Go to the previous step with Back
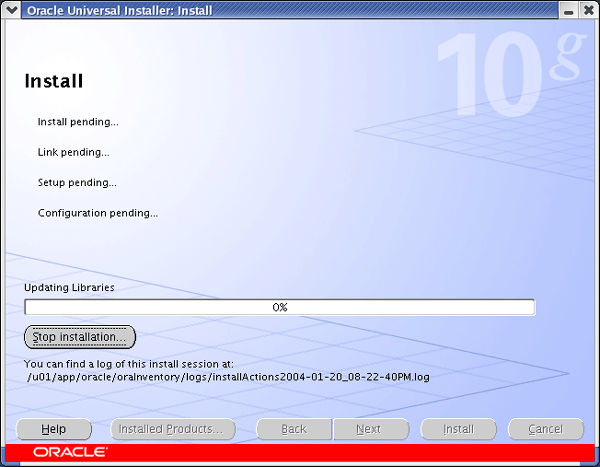The height and width of the screenshot is (467, 600). 294,429
